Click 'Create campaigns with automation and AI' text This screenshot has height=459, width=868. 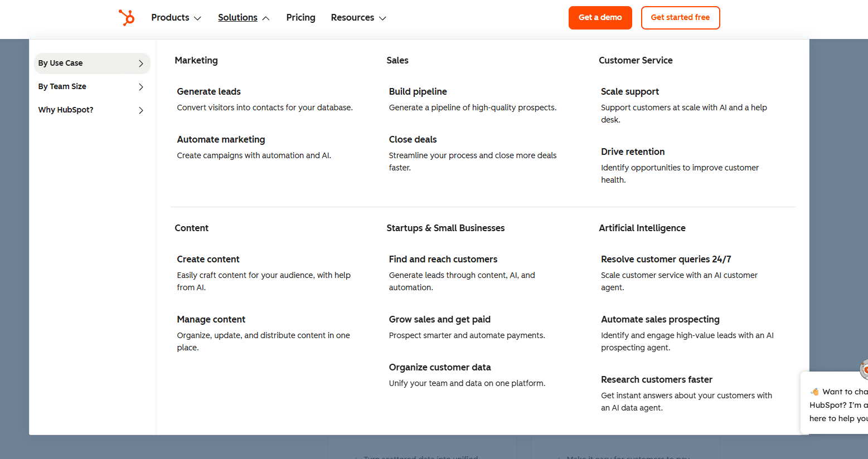click(254, 155)
